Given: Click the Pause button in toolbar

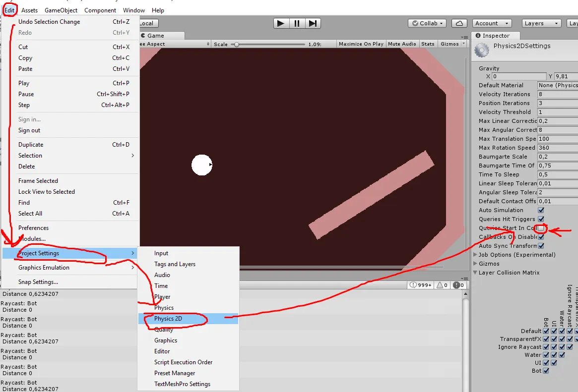Looking at the screenshot, I should tap(297, 24).
